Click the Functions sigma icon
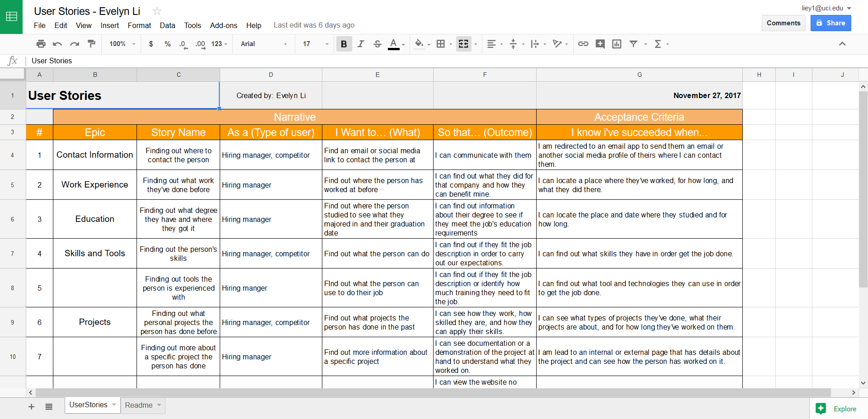Screen dimensions: 868x419 [x=658, y=44]
